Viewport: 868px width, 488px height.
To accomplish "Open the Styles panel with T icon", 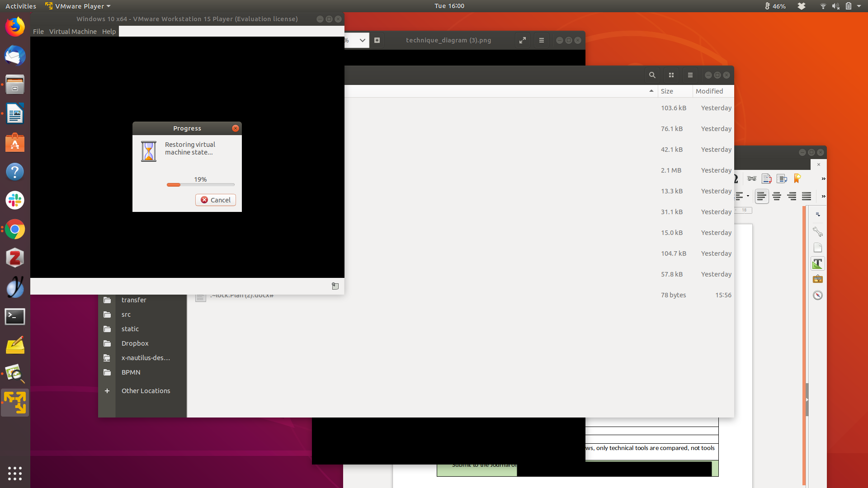I will (817, 263).
